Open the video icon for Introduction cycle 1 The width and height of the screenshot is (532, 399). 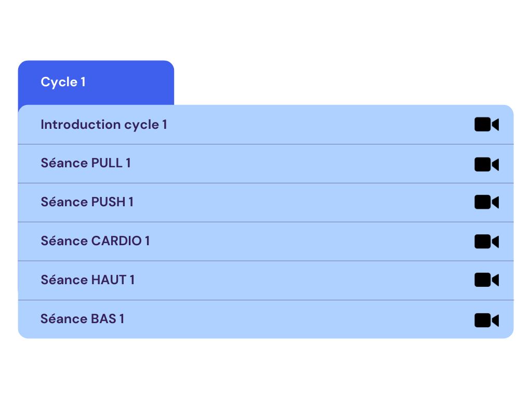tap(486, 125)
